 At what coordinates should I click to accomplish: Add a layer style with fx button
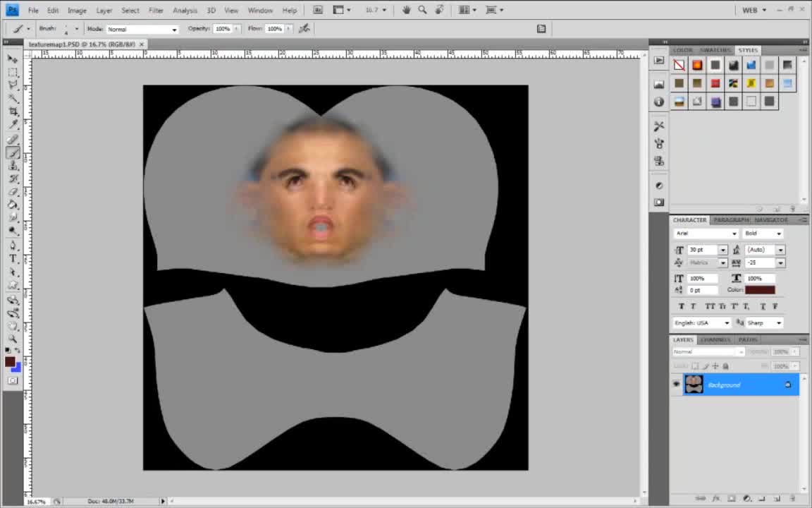click(716, 499)
